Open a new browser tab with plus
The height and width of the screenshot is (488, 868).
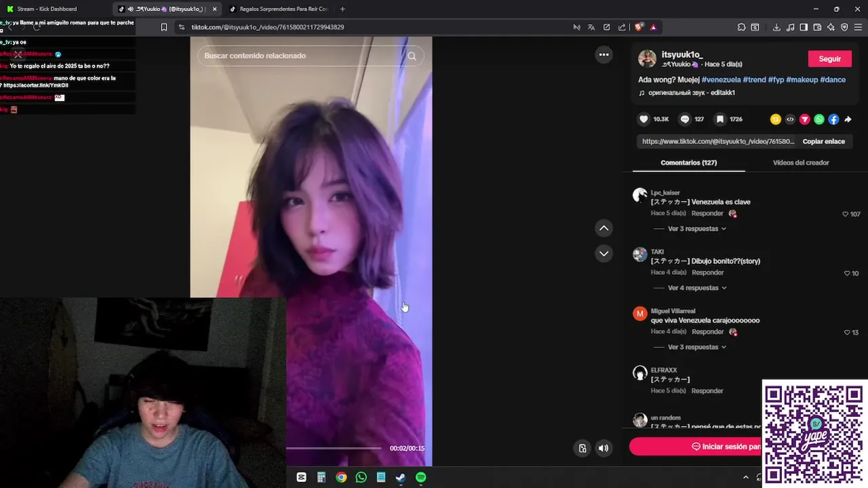coord(342,9)
